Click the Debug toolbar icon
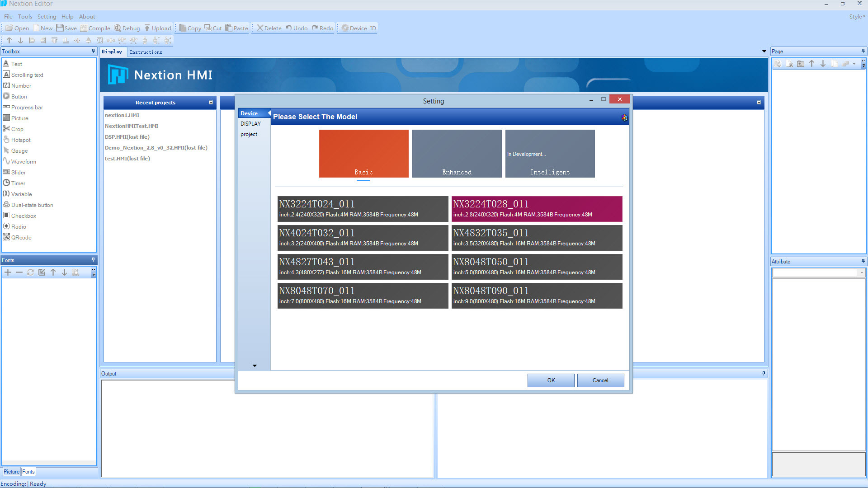This screenshot has height=488, width=868. coord(127,28)
